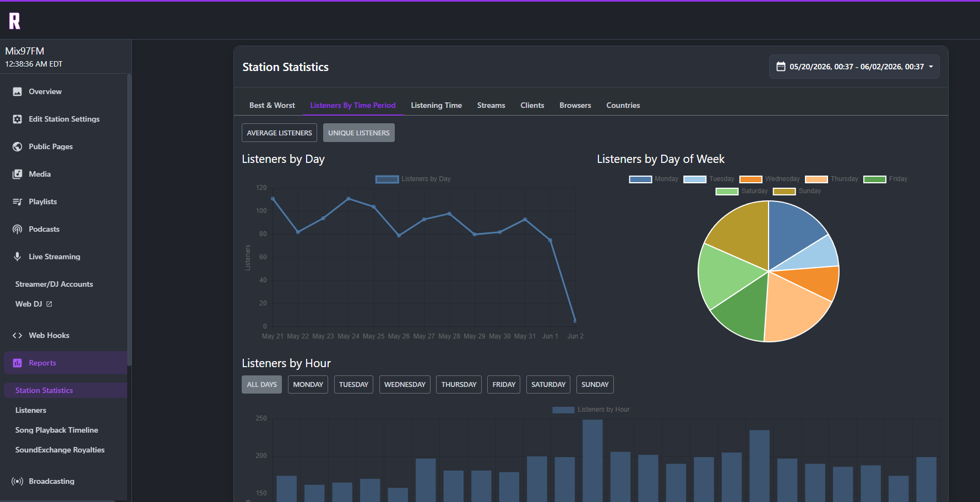The height and width of the screenshot is (502, 980).
Task: Click the May 24 data point on line chart
Action: [x=349, y=199]
